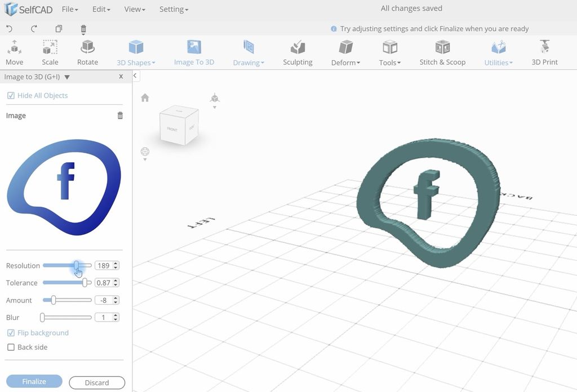577x392 pixels.
Task: Click the trash delete icon in top toolbar
Action: [x=83, y=29]
